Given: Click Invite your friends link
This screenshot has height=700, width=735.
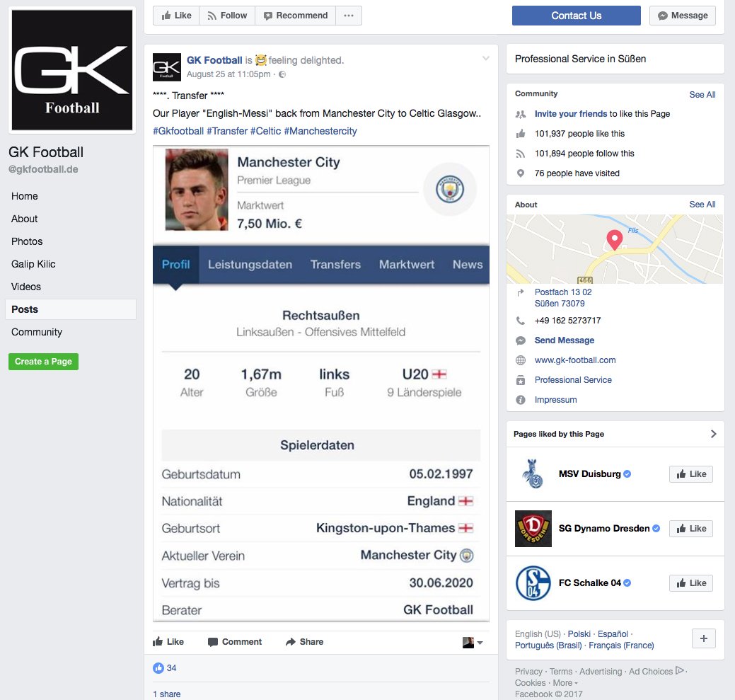Looking at the screenshot, I should pyautogui.click(x=571, y=113).
